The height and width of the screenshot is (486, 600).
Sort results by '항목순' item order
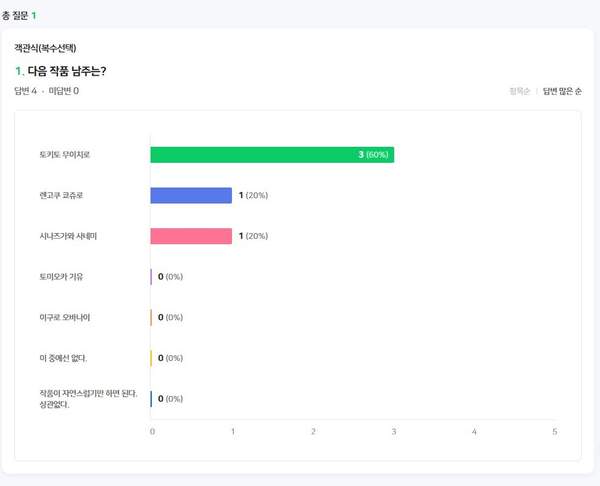[x=519, y=91]
